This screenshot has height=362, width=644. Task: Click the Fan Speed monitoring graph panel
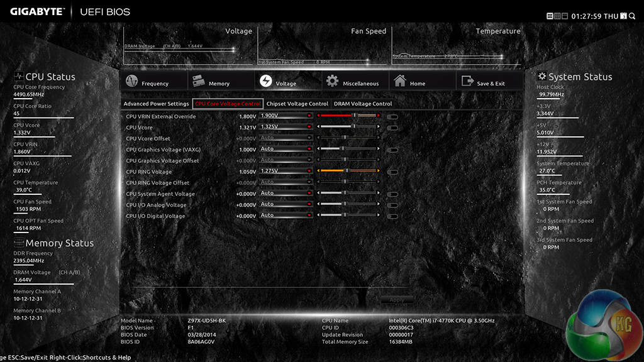[x=324, y=46]
